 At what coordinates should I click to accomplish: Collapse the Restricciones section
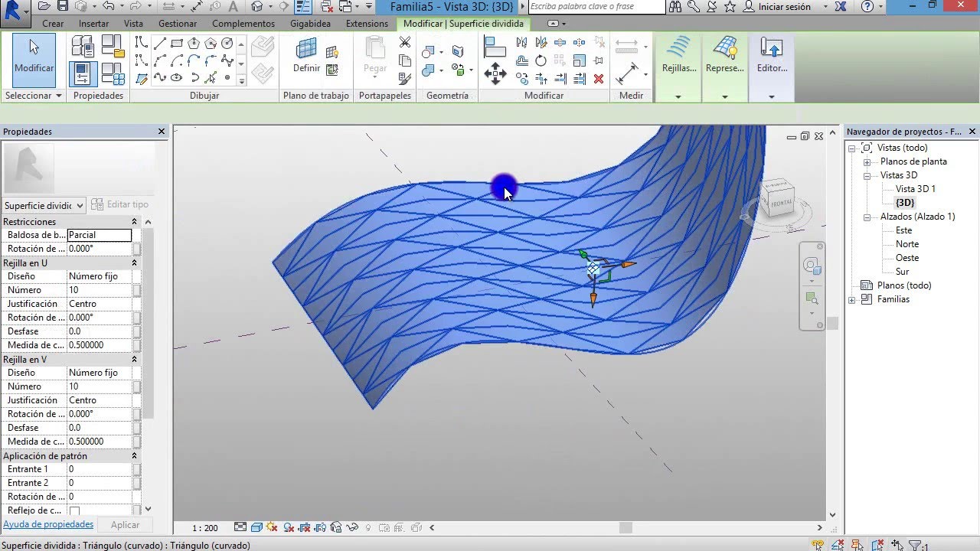134,222
